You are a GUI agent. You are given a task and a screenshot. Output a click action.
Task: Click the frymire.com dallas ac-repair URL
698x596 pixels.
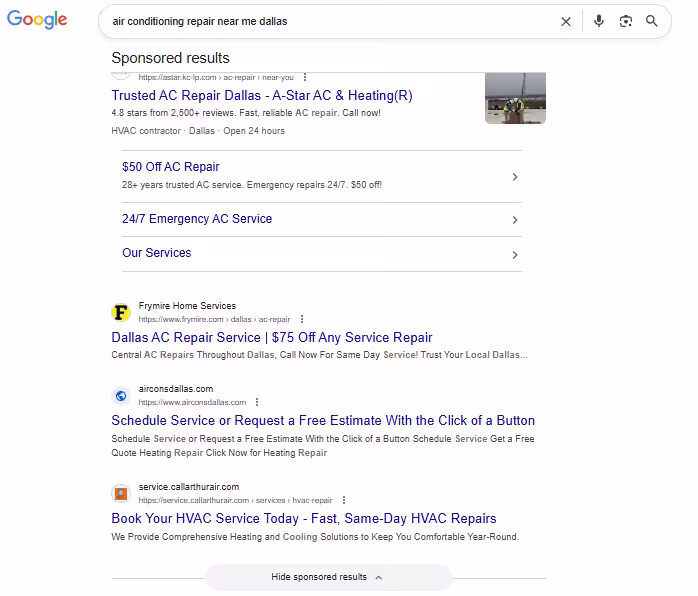(214, 320)
